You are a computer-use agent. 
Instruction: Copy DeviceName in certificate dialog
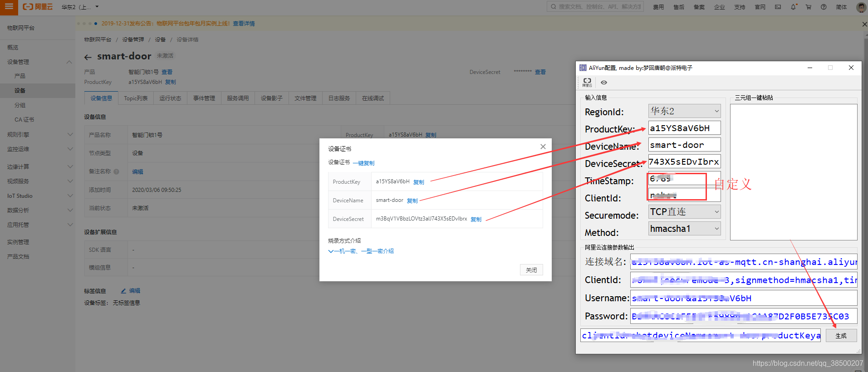pos(412,201)
